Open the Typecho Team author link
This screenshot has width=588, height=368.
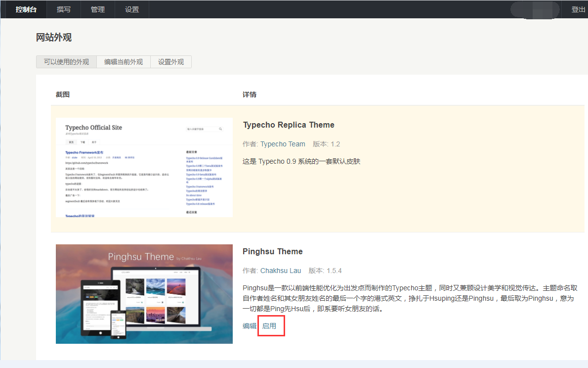tap(283, 144)
